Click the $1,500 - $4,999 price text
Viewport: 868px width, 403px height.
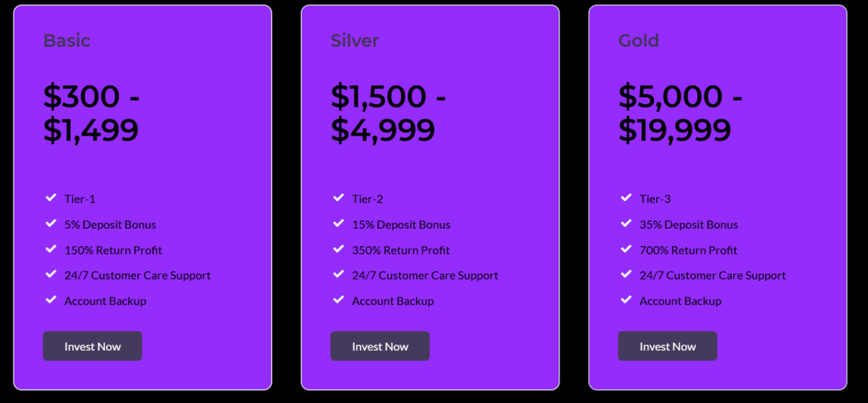[x=388, y=113]
